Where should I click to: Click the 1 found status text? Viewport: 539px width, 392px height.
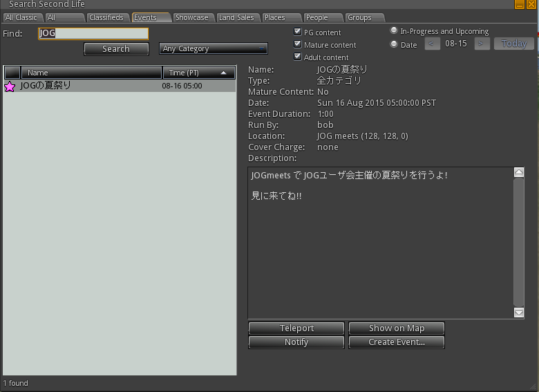(15, 383)
